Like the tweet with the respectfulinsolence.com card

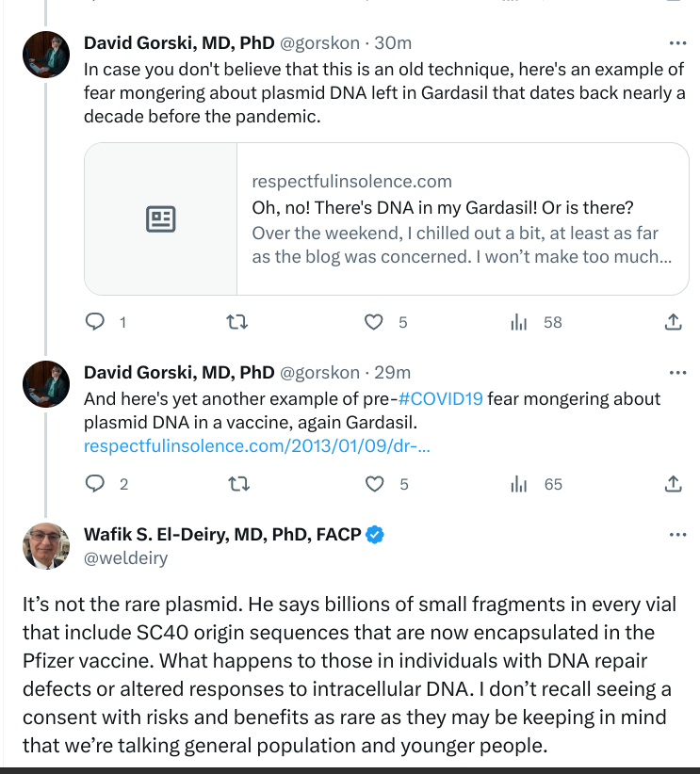[x=375, y=322]
